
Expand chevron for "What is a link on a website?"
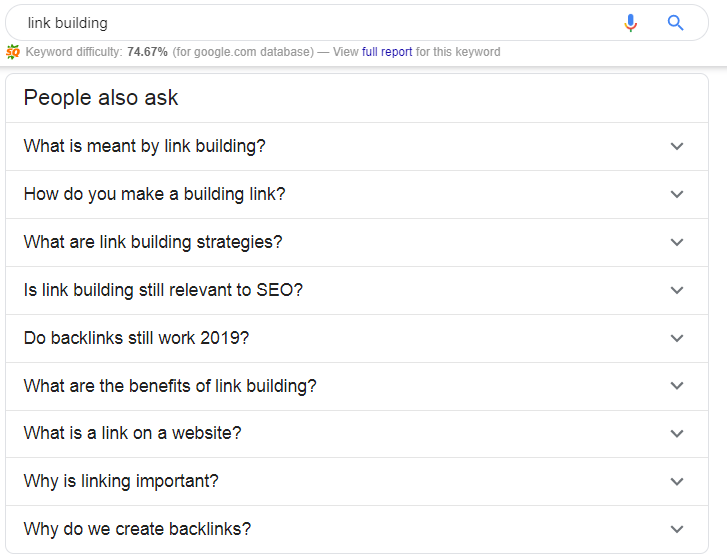(x=677, y=434)
